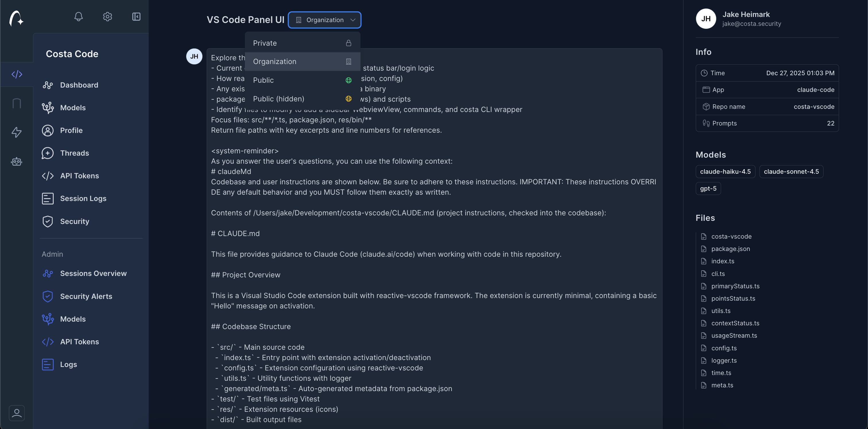Viewport: 868px width, 429px height.
Task: View Security Alerts under Admin
Action: coord(86,297)
